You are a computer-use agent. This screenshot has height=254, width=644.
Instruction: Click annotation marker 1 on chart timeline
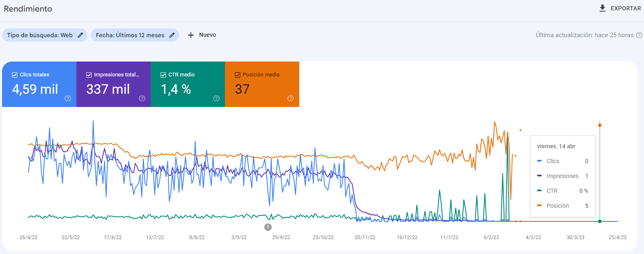(268, 227)
